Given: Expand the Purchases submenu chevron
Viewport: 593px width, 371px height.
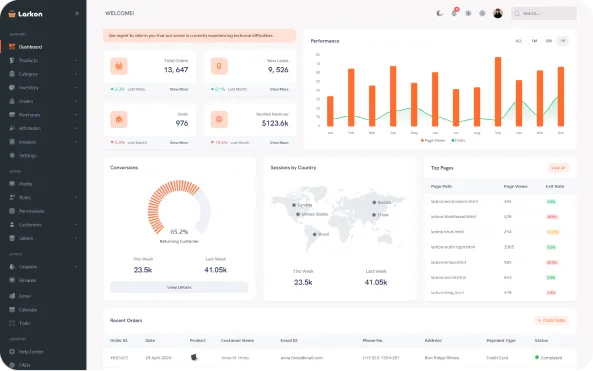Looking at the screenshot, I should coord(76,115).
